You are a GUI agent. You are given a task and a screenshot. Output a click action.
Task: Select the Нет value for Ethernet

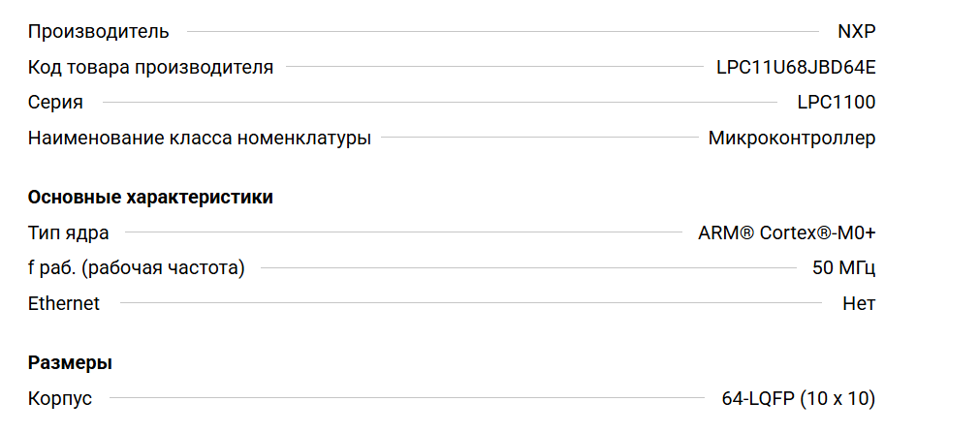[x=859, y=303]
